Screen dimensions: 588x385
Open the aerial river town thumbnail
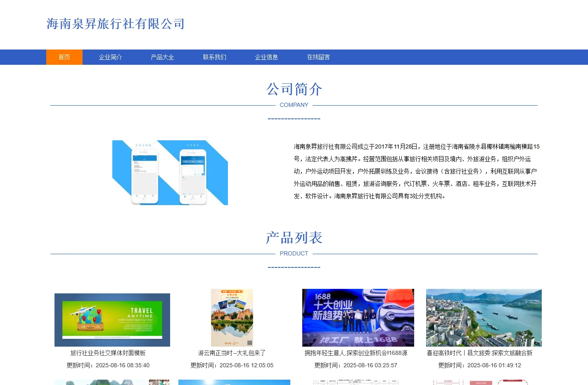coord(484,318)
